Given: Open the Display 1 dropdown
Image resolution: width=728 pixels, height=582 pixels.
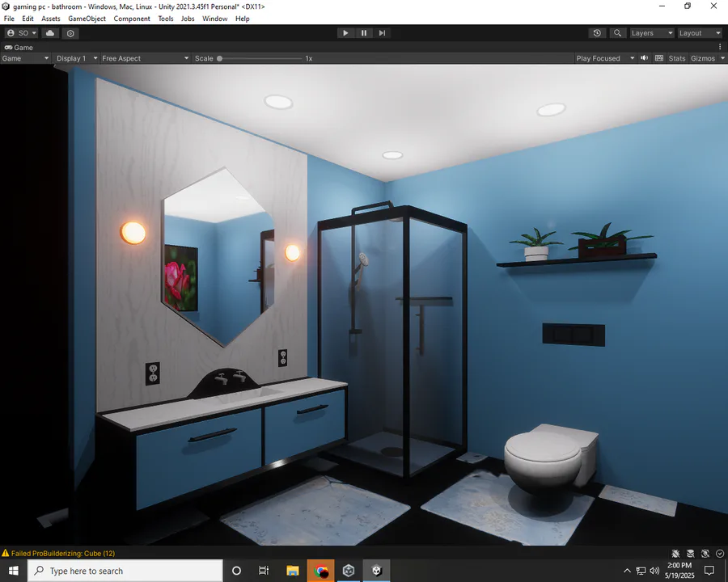Looking at the screenshot, I should coord(76,58).
